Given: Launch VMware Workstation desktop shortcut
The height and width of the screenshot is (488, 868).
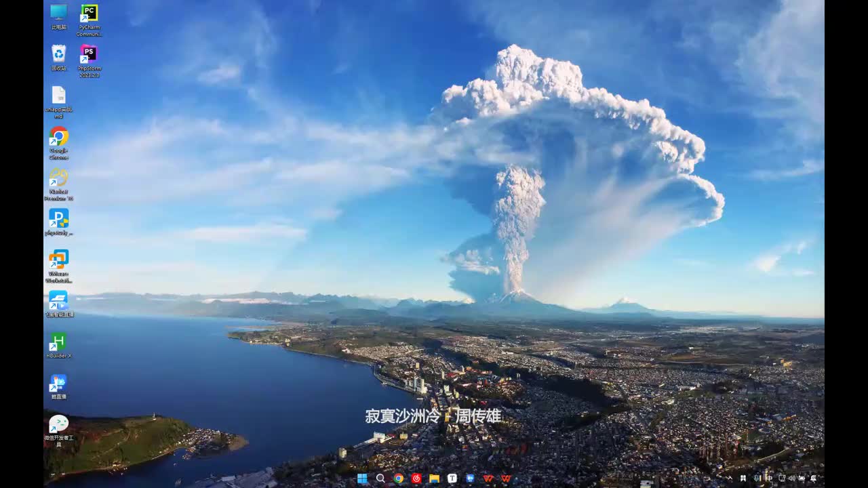Looking at the screenshot, I should click(59, 266).
